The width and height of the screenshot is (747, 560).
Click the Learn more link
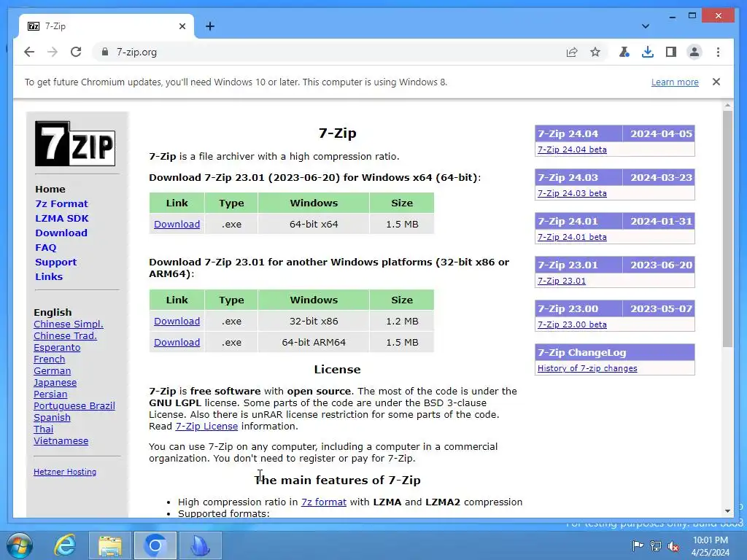[675, 82]
